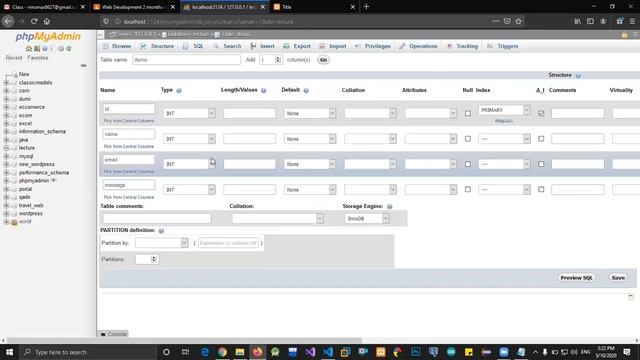Switch to the Browse tab
The height and width of the screenshot is (360, 640).
[117, 46]
